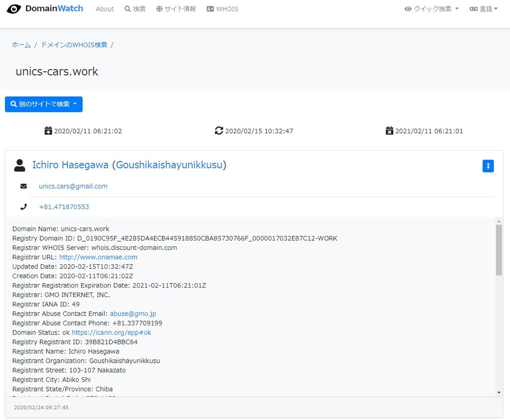Click creation timestamp 2020/02/11 06:21:02
This screenshot has height=420, width=510.
coord(88,131)
